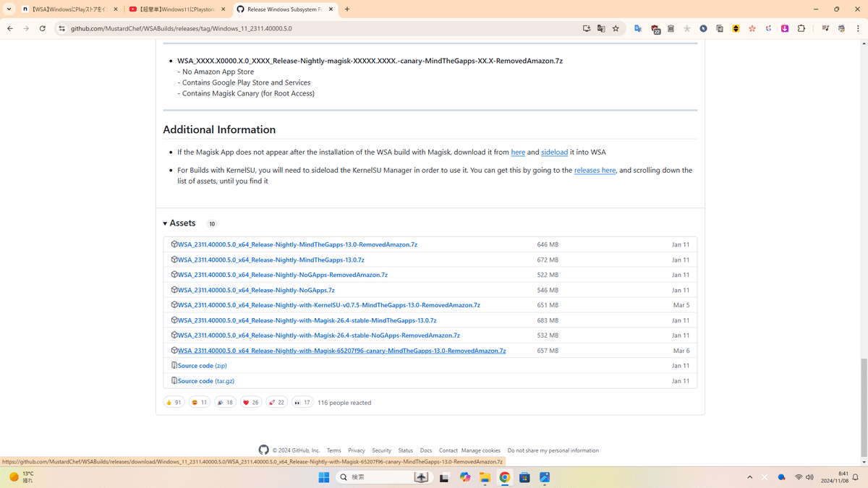The image size is (868, 488).
Task: Click the translate-page icon in address bar
Action: [601, 28]
